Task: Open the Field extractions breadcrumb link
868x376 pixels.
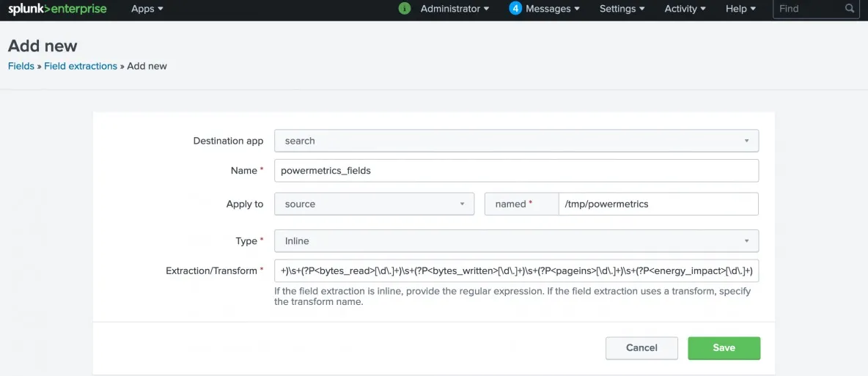Action: click(81, 66)
